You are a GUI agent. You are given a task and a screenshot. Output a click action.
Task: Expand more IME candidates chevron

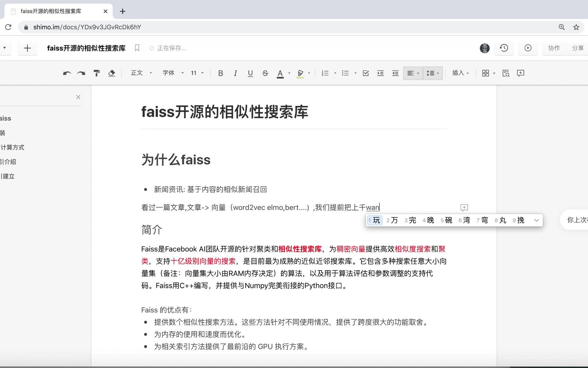click(537, 220)
